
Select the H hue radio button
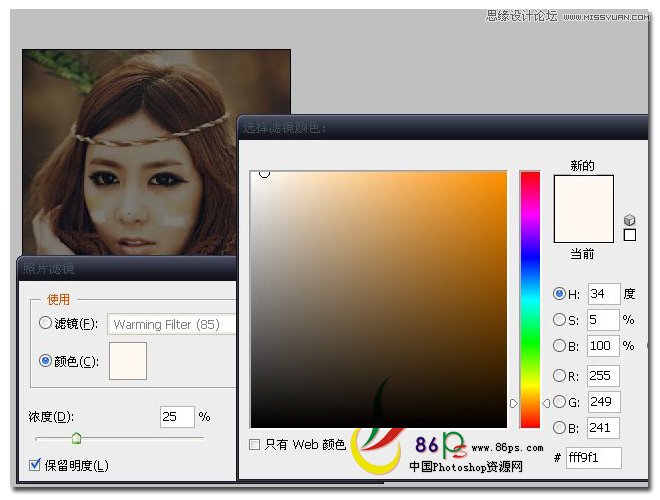coord(559,293)
